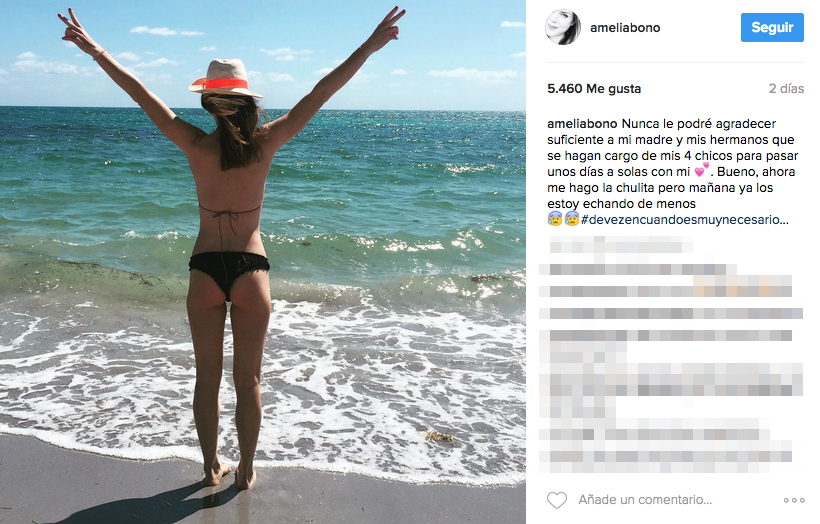Click the raised right hand peace sign

[386, 28]
